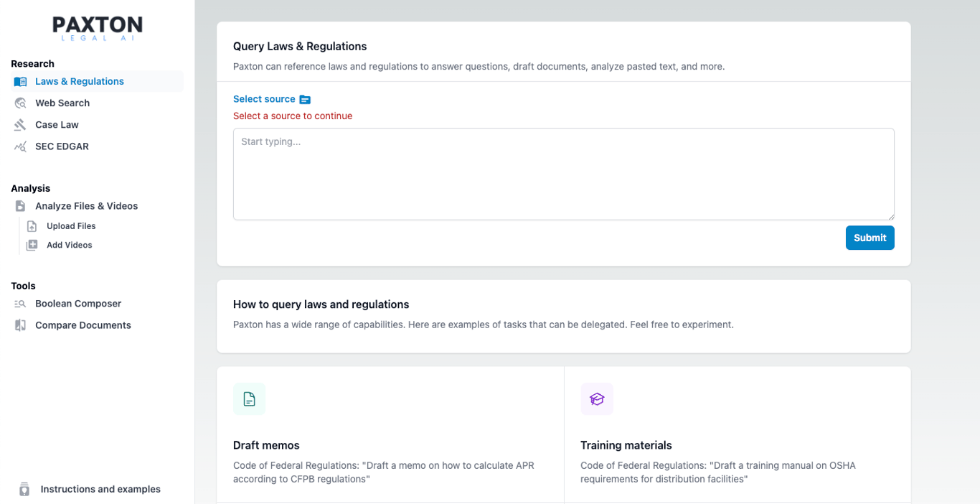This screenshot has height=504, width=980.
Task: Click the Add Videos icon
Action: [32, 244]
